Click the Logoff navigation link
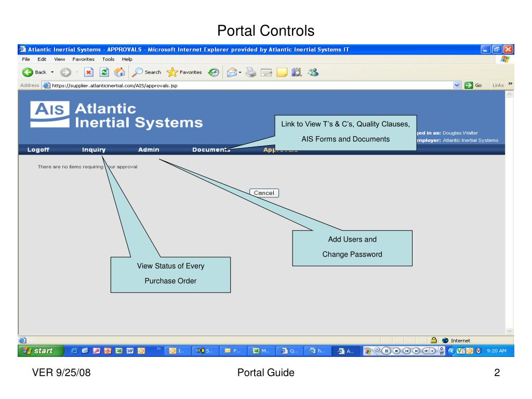This screenshot has height=399, width=532. [38, 150]
